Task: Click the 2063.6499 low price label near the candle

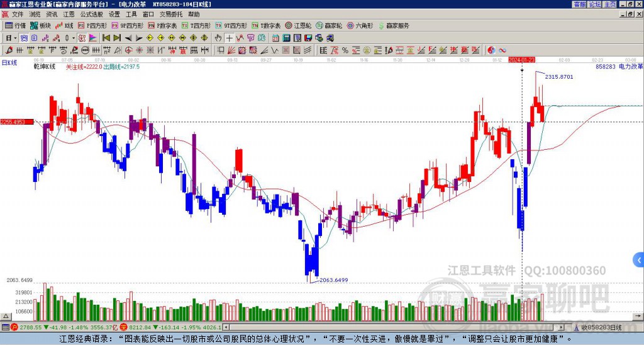Action: coord(334,280)
